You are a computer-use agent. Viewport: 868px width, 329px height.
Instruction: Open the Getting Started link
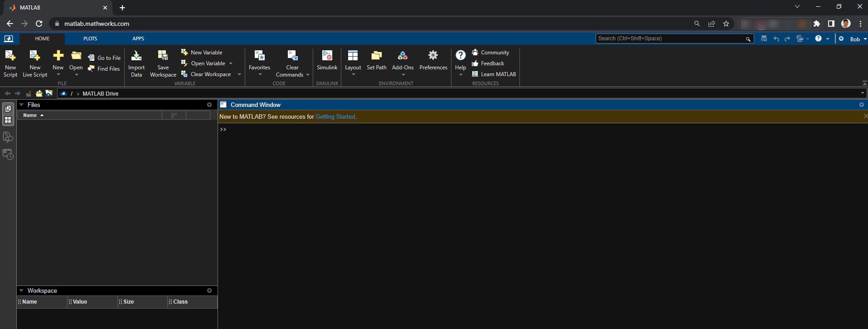click(x=335, y=116)
